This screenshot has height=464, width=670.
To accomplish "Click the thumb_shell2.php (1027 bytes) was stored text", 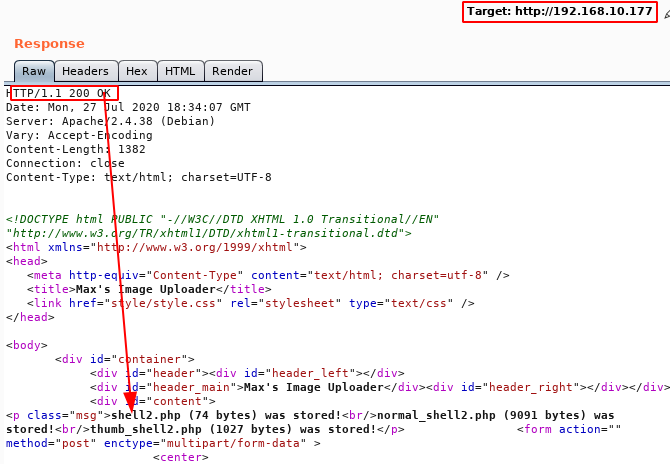I will click(232, 429).
